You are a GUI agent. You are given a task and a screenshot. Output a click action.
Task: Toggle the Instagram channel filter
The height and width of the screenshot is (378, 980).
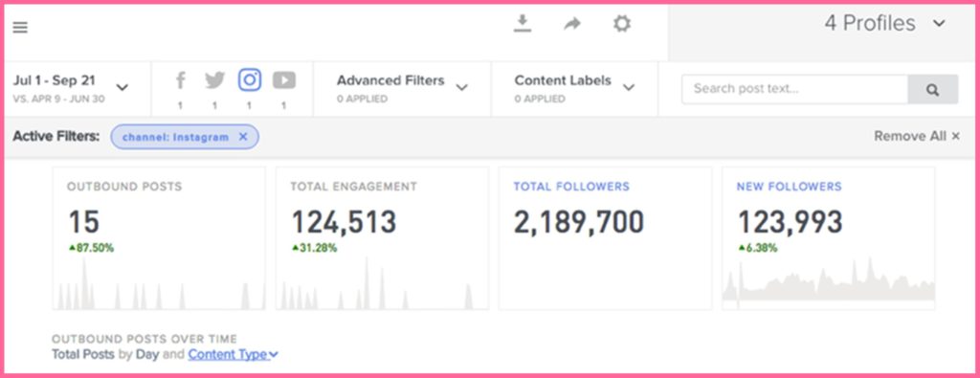pyautogui.click(x=250, y=80)
